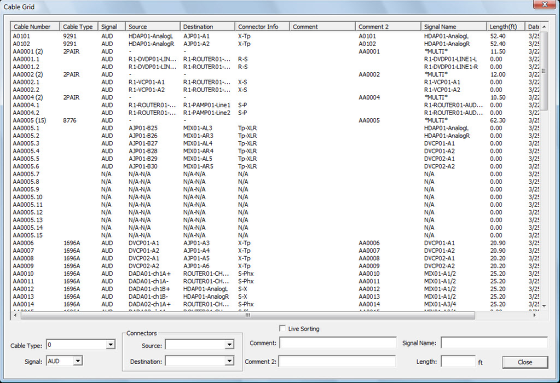Viewport: 560px width, 383px height.
Task: Click cable type cell 8776
Action: click(70, 120)
